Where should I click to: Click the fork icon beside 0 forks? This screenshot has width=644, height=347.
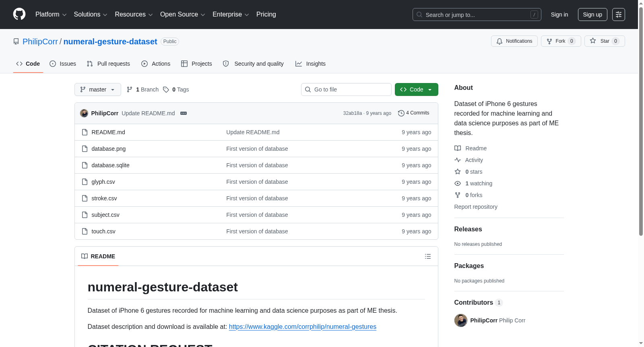(458, 195)
